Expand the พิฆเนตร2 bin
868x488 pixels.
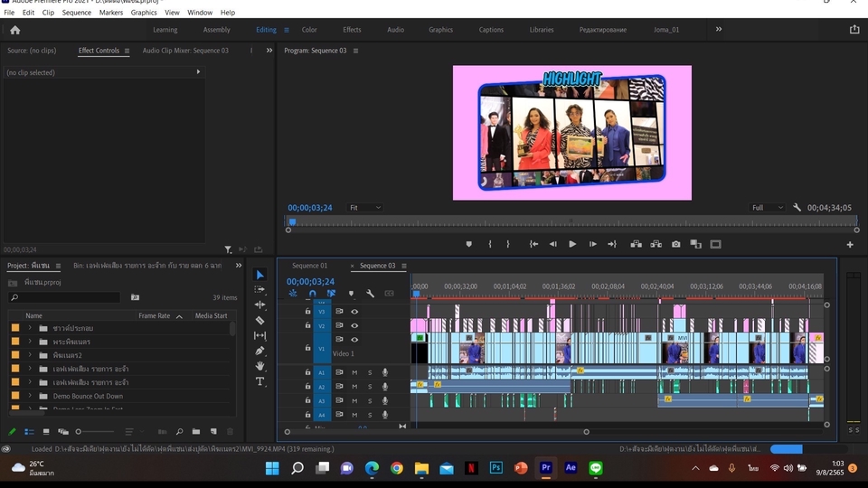click(x=30, y=354)
